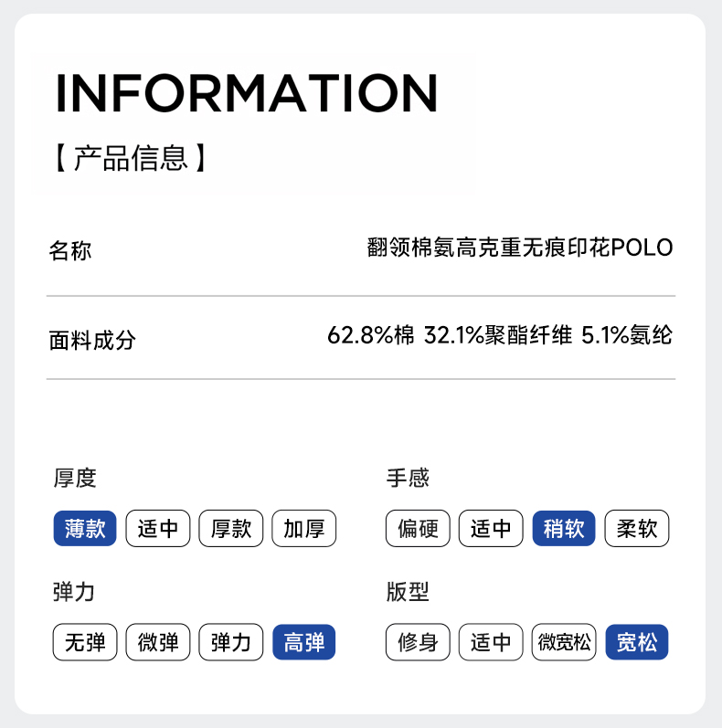
Task: Choose 适中 under 版型
Action: click(491, 642)
